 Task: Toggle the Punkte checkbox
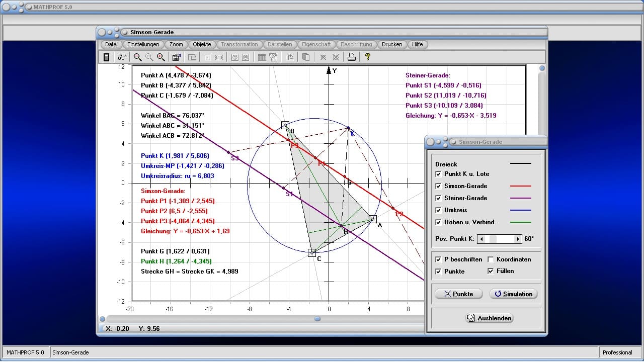click(438, 271)
